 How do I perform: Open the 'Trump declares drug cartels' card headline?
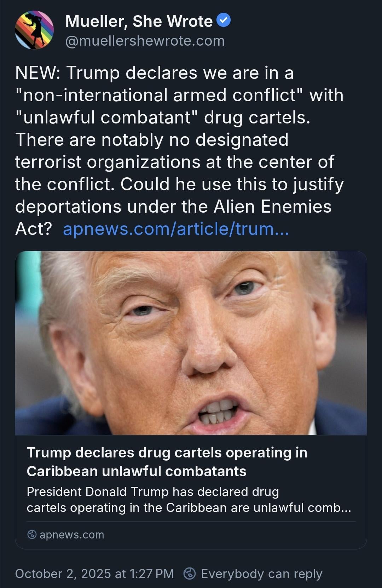pyautogui.click(x=167, y=462)
